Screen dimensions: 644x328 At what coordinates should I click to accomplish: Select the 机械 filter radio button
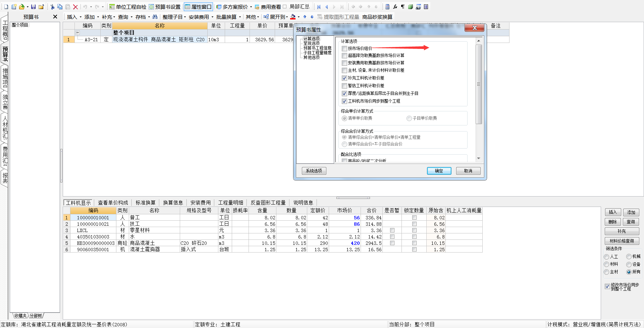coord(629,257)
